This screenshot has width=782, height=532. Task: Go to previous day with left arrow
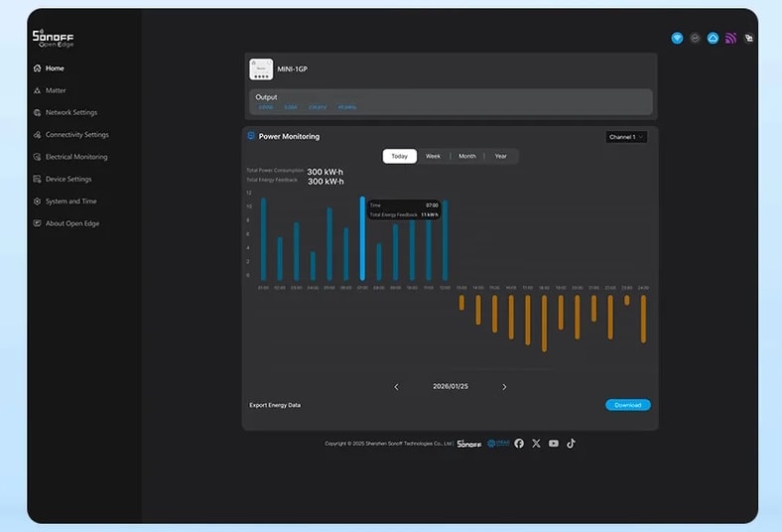coord(397,387)
